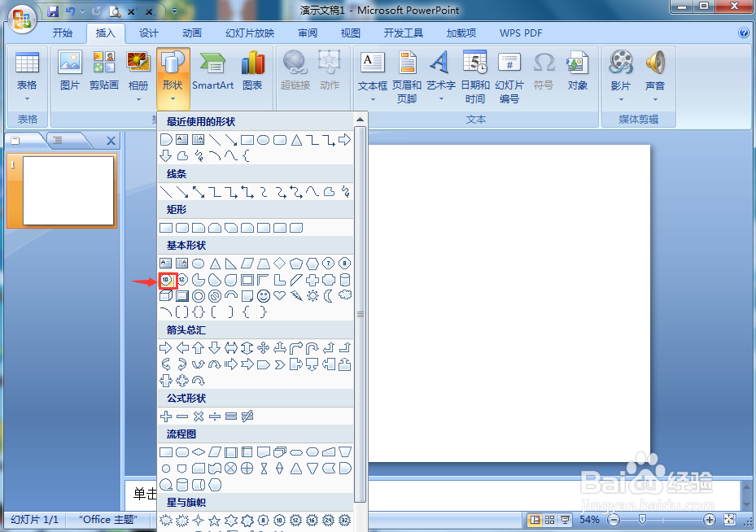756x532 pixels.
Task: Select the multiply sign equation shape
Action: click(199, 416)
